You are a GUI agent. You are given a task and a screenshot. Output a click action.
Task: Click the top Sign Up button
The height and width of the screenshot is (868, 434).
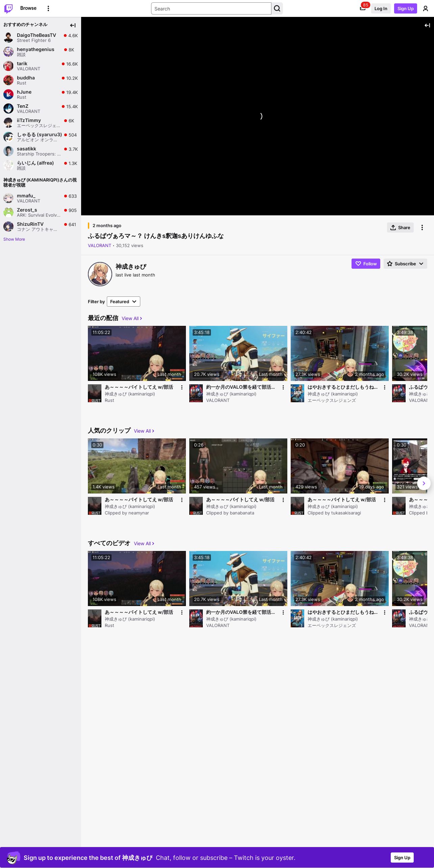(x=405, y=8)
